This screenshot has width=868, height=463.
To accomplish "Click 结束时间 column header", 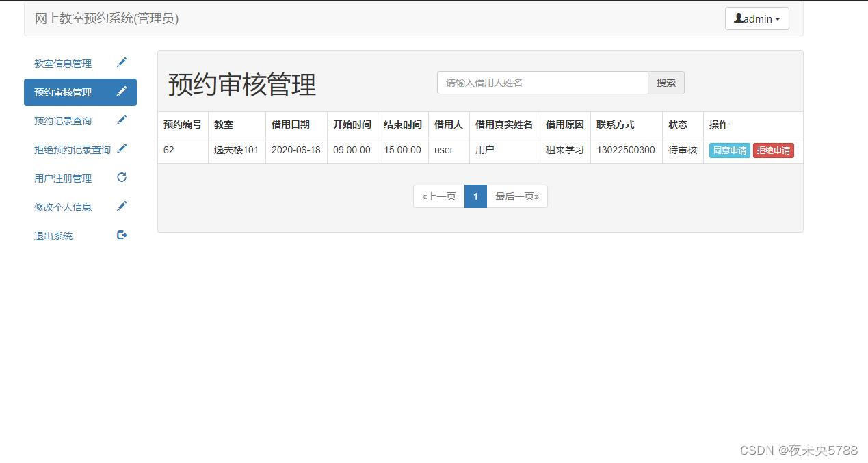I will (x=403, y=124).
